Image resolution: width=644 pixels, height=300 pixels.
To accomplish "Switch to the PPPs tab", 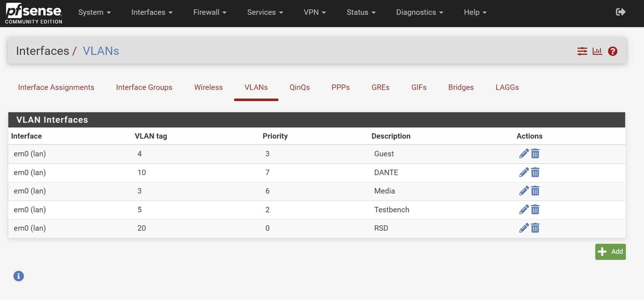I will pyautogui.click(x=341, y=87).
